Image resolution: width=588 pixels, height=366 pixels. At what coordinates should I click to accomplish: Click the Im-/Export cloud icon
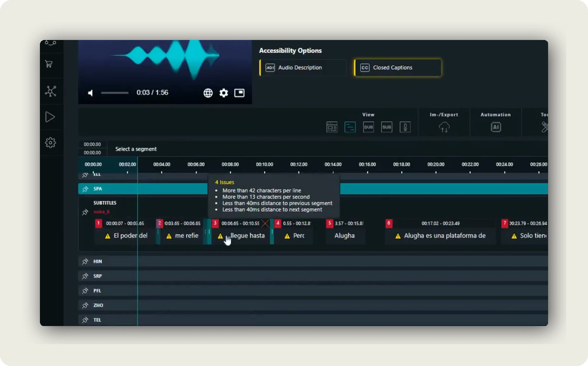tap(444, 127)
